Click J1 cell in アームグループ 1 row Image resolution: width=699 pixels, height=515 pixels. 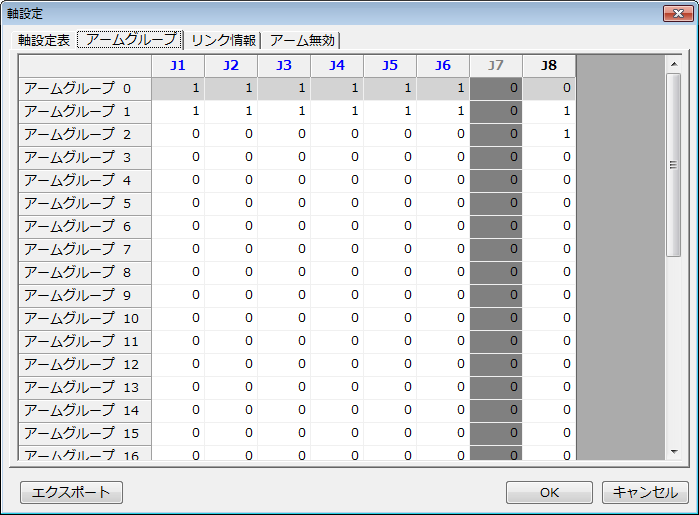pos(178,111)
